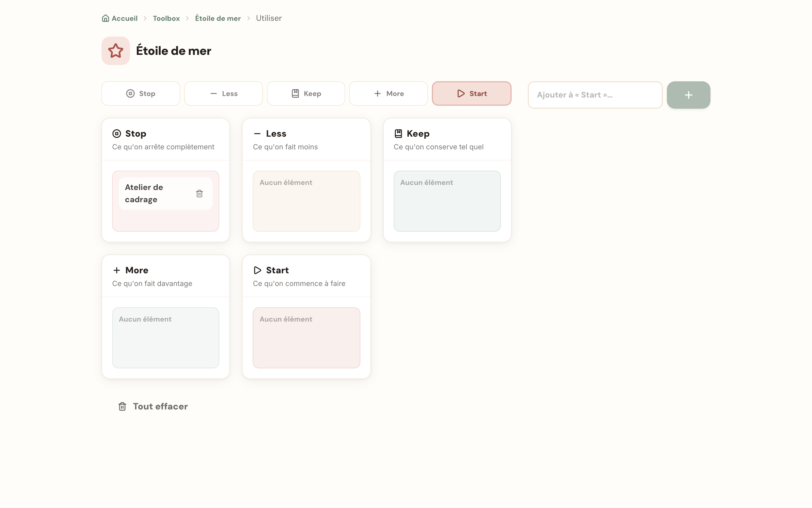The height and width of the screenshot is (508, 812).
Task: Click 'Utiliser' breadcrumb text
Action: coord(269,18)
